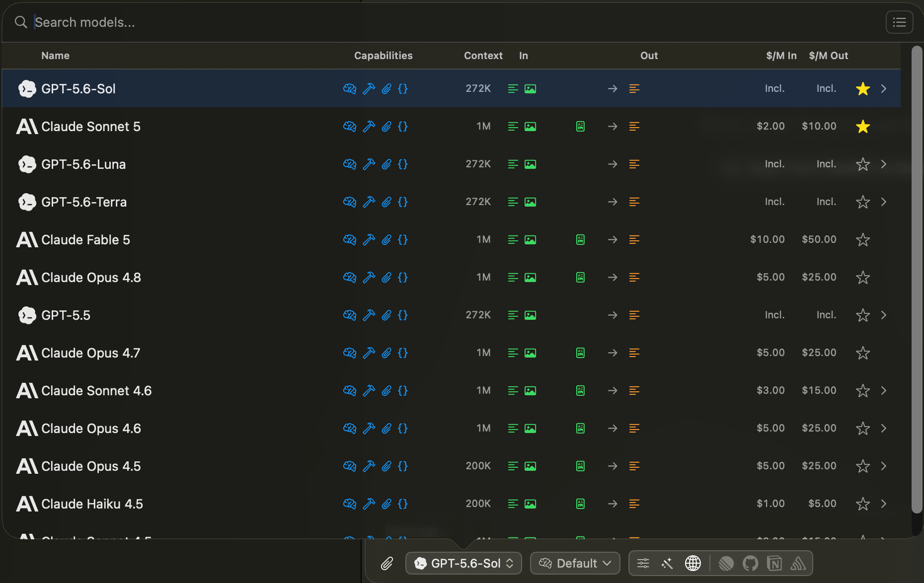The image size is (924, 583).
Task: Pick the GPT-5.5 model
Action: 451,315
